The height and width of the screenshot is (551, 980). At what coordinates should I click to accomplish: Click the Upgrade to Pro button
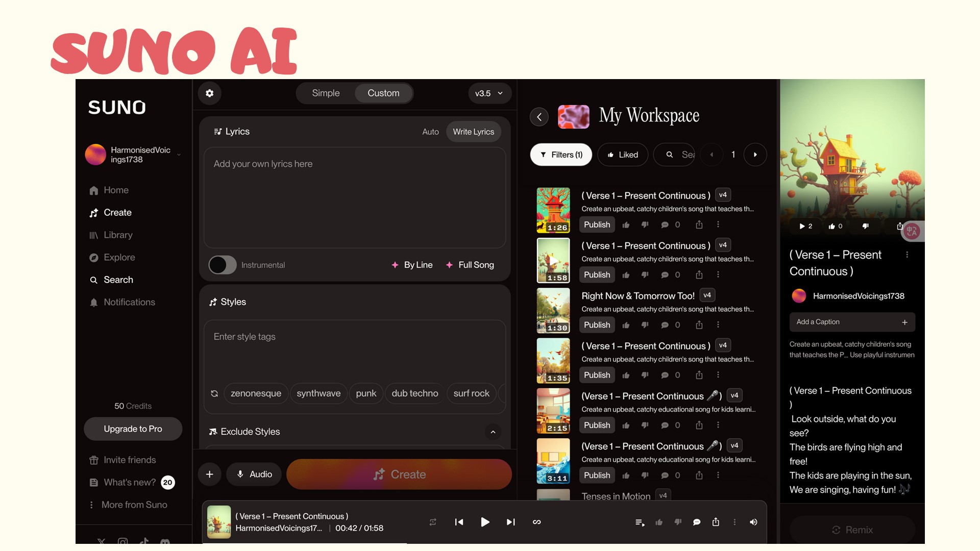[x=133, y=429]
